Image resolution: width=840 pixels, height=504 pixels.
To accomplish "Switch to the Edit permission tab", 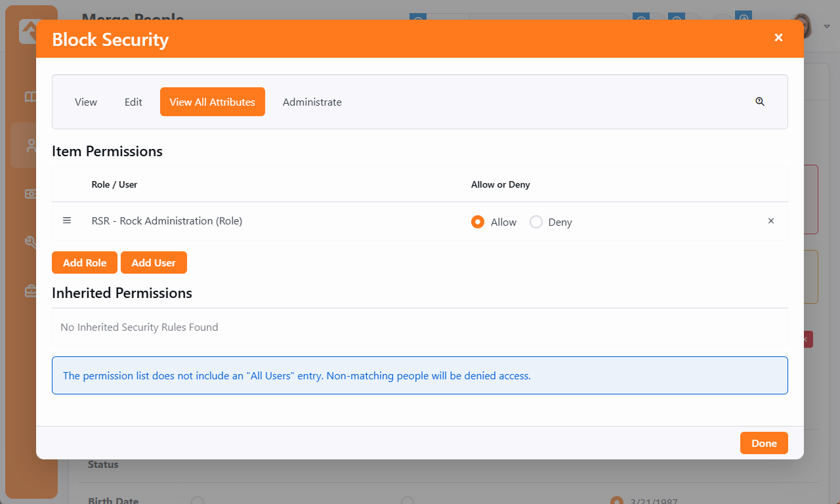I will coord(133,102).
